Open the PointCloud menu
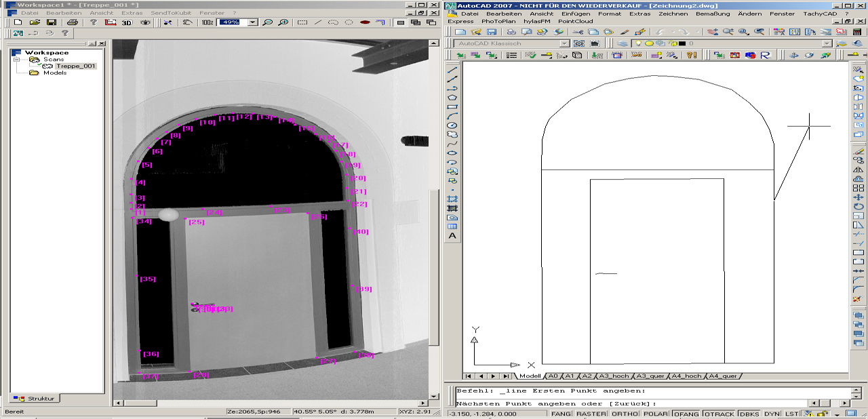 pos(575,21)
